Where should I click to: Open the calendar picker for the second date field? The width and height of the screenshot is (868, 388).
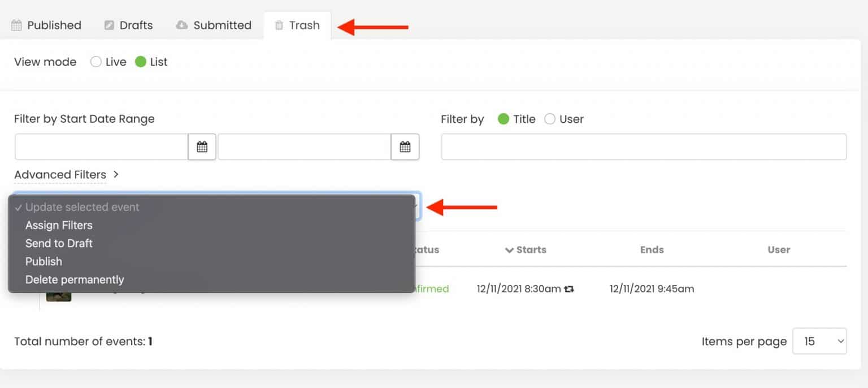pos(405,146)
